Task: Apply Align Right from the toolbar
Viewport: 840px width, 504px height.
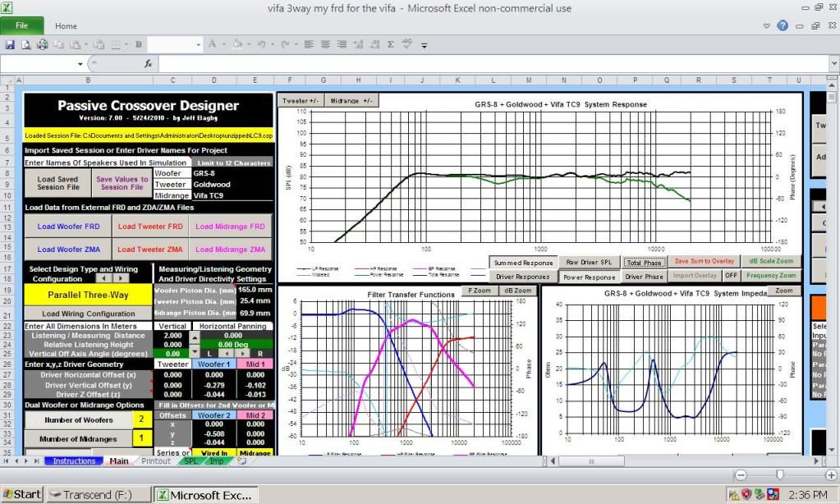Action: point(342,44)
